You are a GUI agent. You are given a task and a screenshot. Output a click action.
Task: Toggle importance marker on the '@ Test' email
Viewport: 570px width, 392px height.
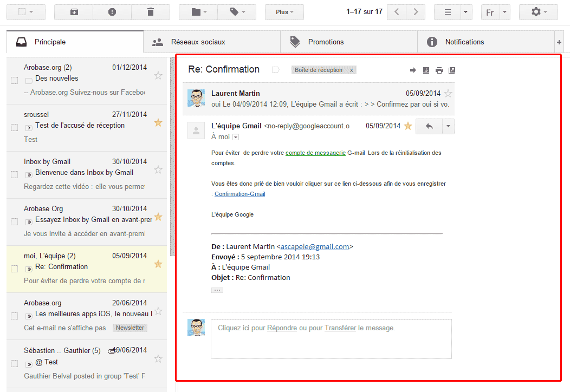(29, 364)
